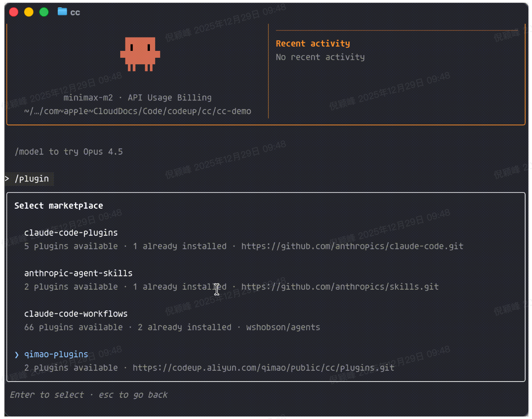Click the selection chevron beside qimao-plugins
This screenshot has height=419, width=532.
17,355
